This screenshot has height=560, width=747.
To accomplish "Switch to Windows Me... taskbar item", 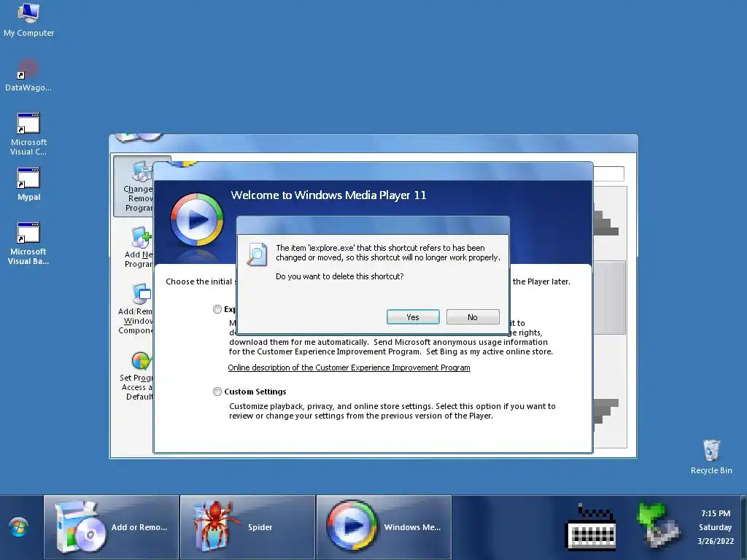I will pyautogui.click(x=384, y=527).
